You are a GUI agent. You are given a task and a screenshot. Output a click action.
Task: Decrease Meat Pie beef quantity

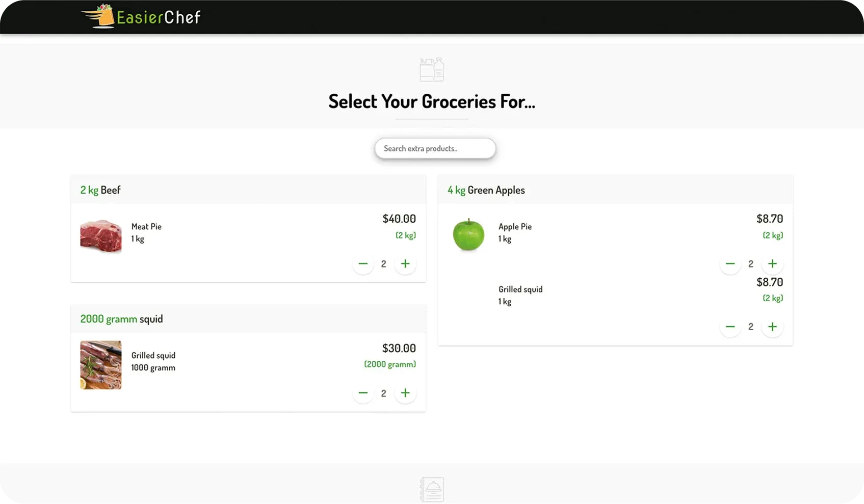coord(363,264)
